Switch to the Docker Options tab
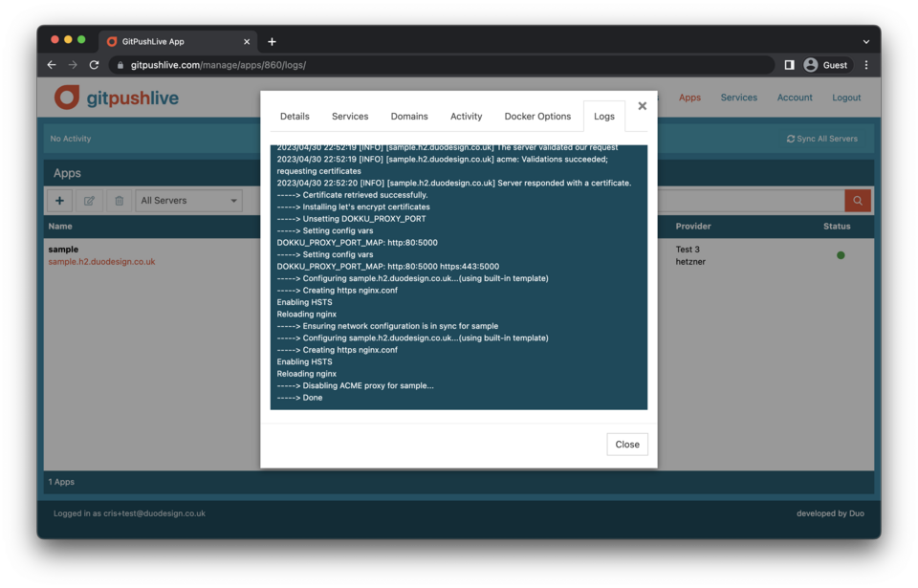The height and width of the screenshot is (588, 918). click(537, 116)
